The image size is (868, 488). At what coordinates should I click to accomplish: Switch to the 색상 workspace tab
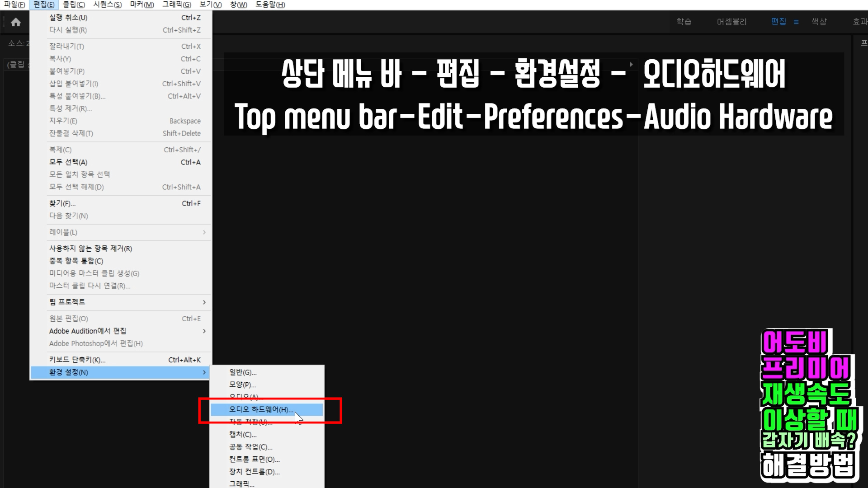(x=819, y=22)
